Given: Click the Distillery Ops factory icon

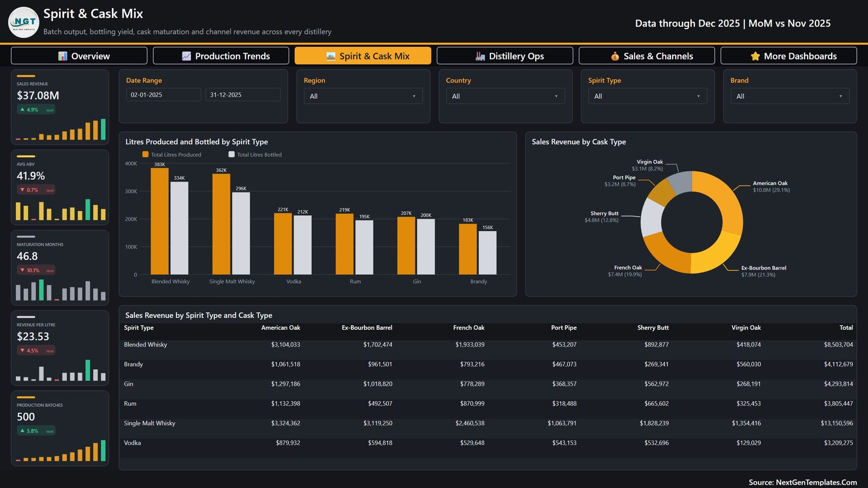Looking at the screenshot, I should [x=480, y=56].
